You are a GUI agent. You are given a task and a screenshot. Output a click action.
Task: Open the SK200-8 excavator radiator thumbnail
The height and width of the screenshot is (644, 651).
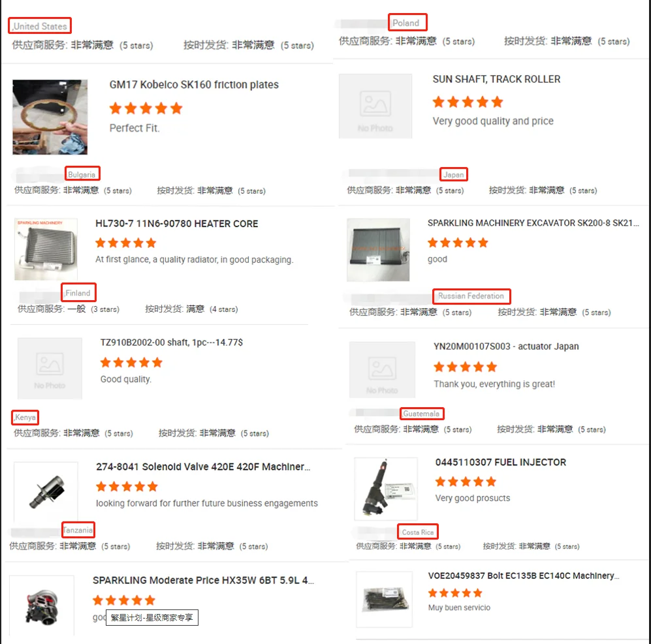(x=378, y=250)
